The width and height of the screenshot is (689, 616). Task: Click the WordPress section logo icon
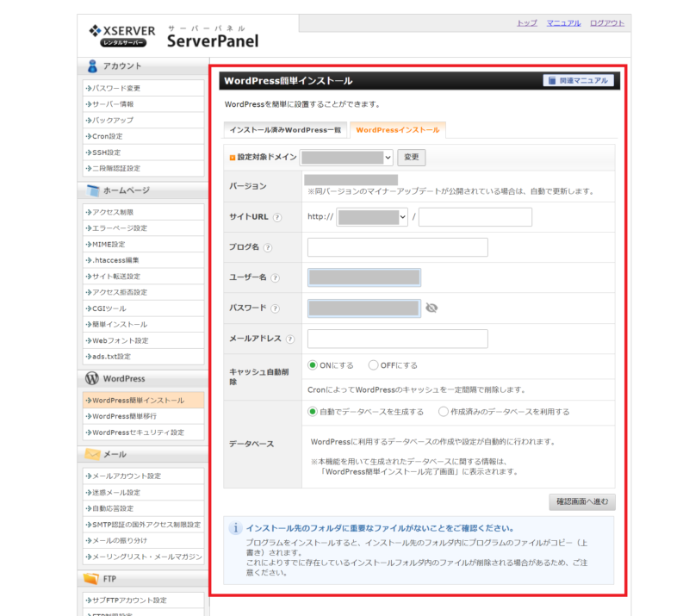pyautogui.click(x=92, y=378)
